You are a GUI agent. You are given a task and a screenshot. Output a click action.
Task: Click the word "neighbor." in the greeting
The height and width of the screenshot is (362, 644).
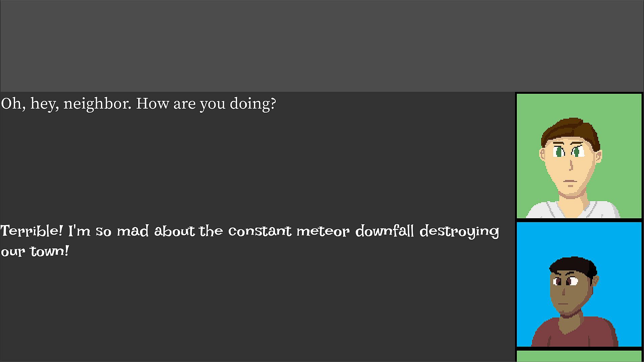(x=97, y=104)
